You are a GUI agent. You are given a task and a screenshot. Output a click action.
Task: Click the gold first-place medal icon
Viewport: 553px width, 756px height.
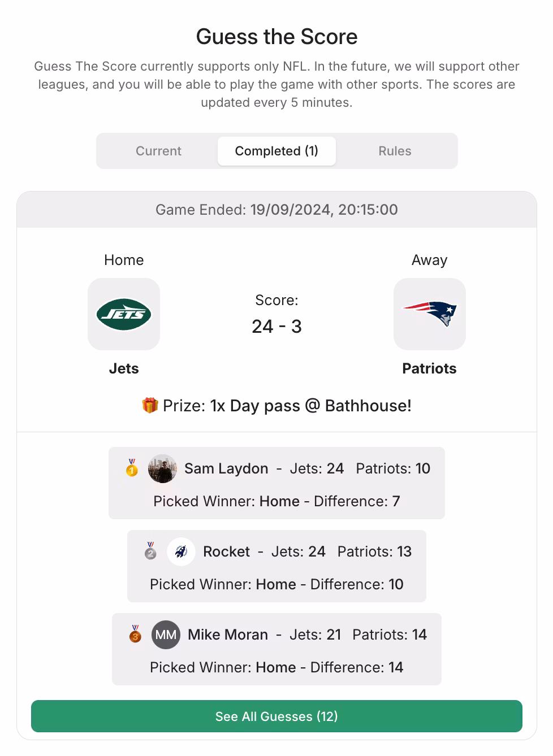click(x=132, y=468)
